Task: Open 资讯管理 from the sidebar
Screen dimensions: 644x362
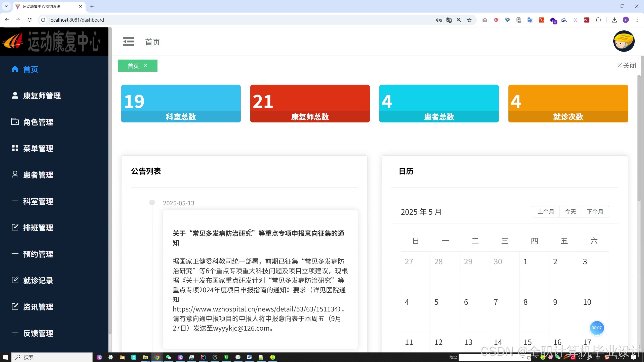Action: coord(38,307)
